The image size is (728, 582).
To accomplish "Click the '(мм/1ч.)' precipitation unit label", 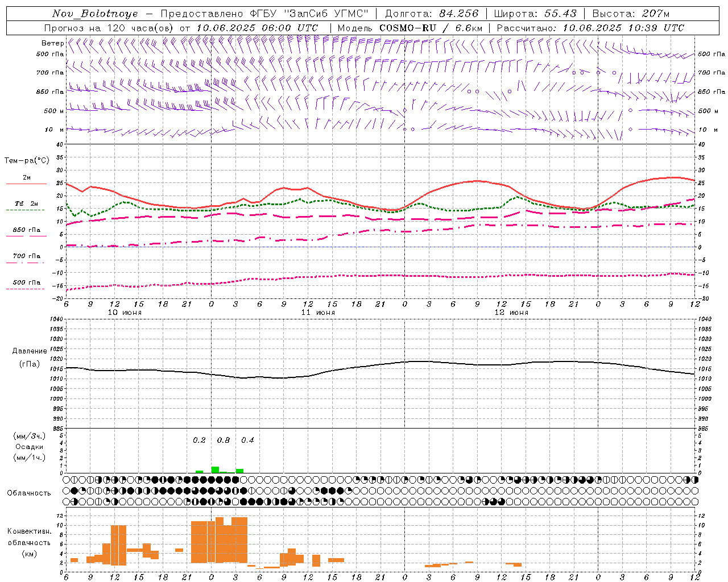I will tap(29, 458).
